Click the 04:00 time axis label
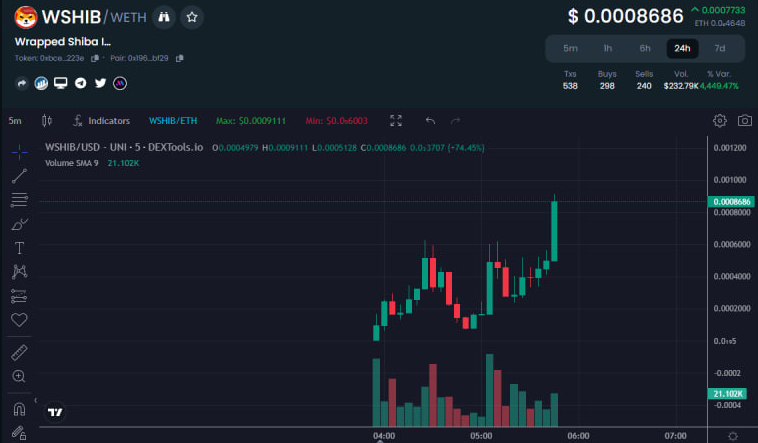 tap(384, 436)
